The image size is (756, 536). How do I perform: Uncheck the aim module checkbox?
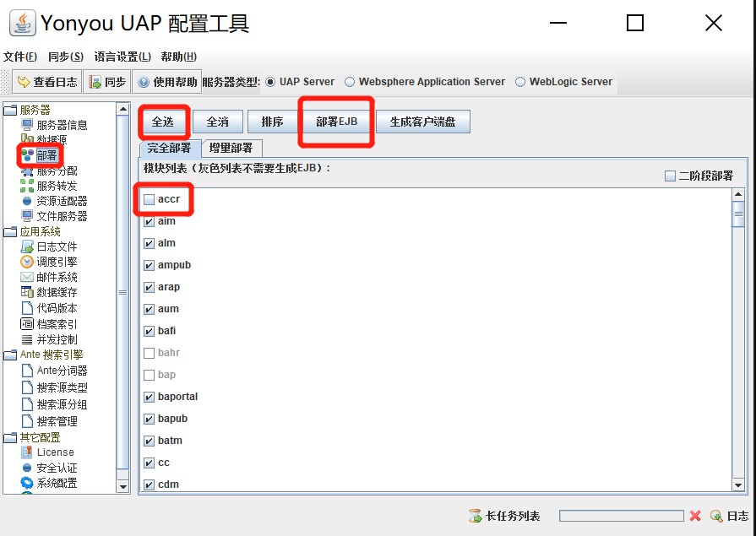click(149, 222)
